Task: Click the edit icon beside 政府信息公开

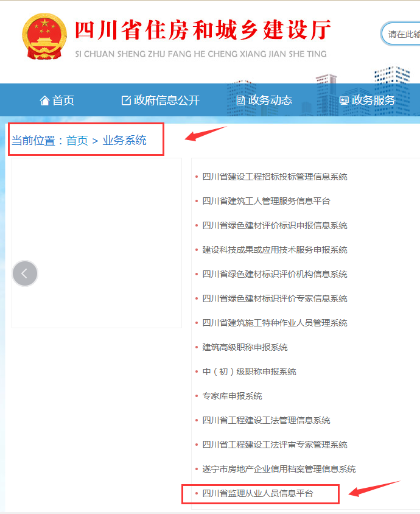Action: (x=126, y=100)
